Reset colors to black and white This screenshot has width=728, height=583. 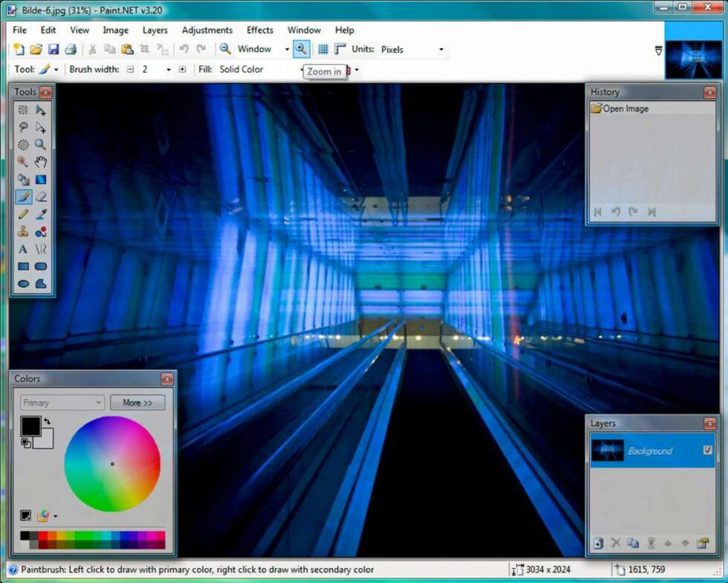tap(26, 443)
